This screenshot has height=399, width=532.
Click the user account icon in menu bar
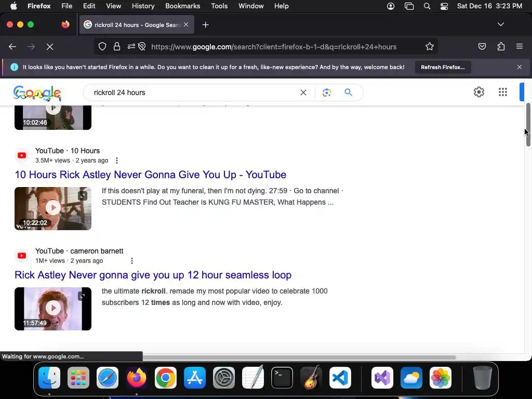point(391,6)
